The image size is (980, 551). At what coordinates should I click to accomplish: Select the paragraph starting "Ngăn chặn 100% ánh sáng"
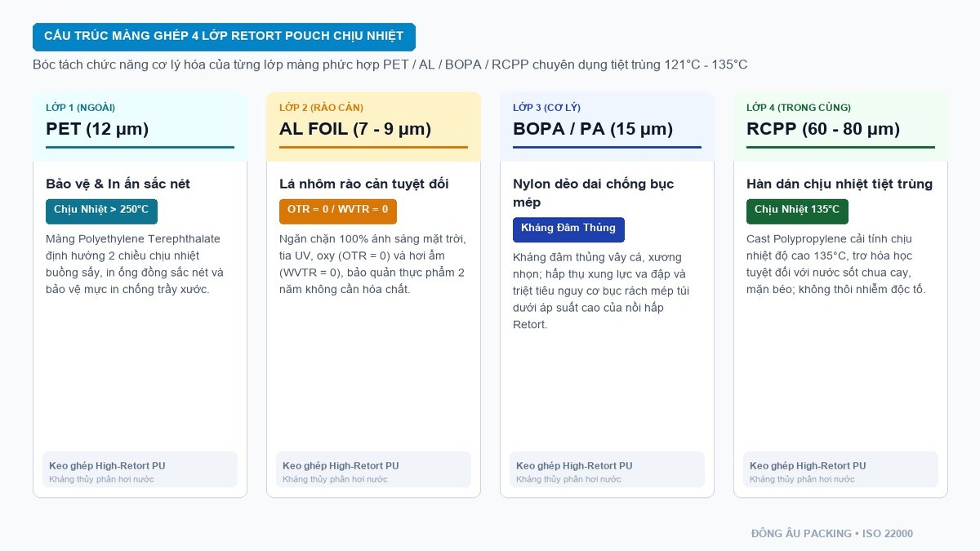coord(373,264)
